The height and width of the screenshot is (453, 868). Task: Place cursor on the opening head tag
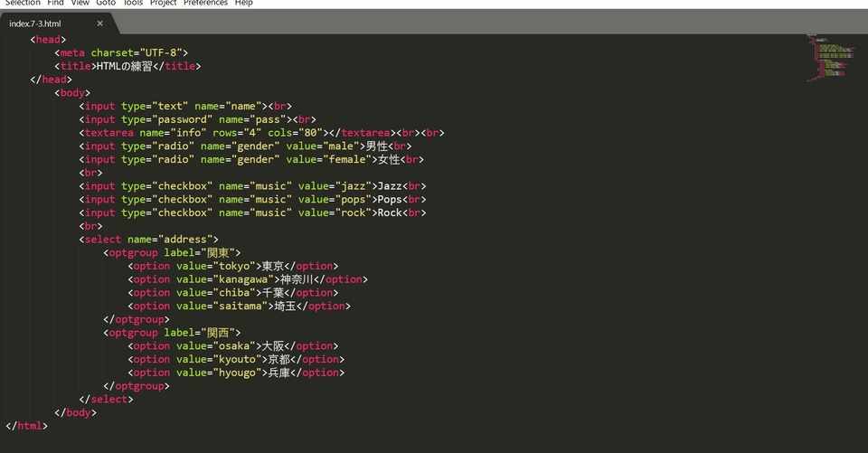48,39
